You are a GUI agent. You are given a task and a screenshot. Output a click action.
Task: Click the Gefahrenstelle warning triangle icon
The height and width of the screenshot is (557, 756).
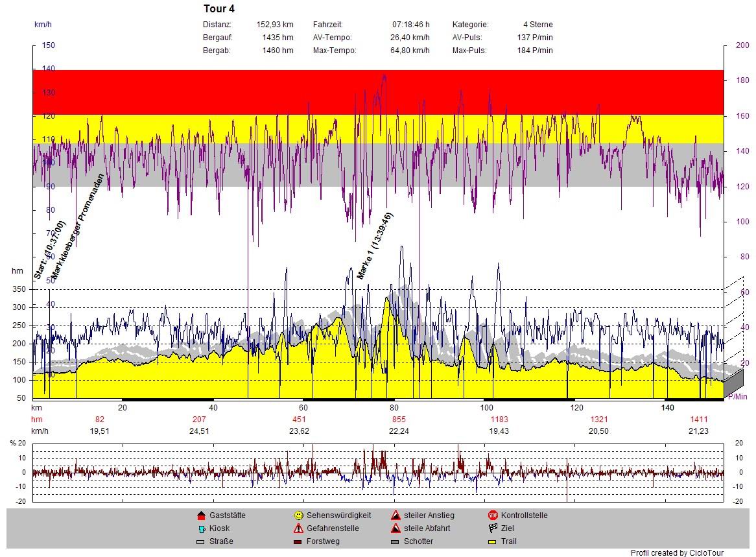click(x=298, y=528)
